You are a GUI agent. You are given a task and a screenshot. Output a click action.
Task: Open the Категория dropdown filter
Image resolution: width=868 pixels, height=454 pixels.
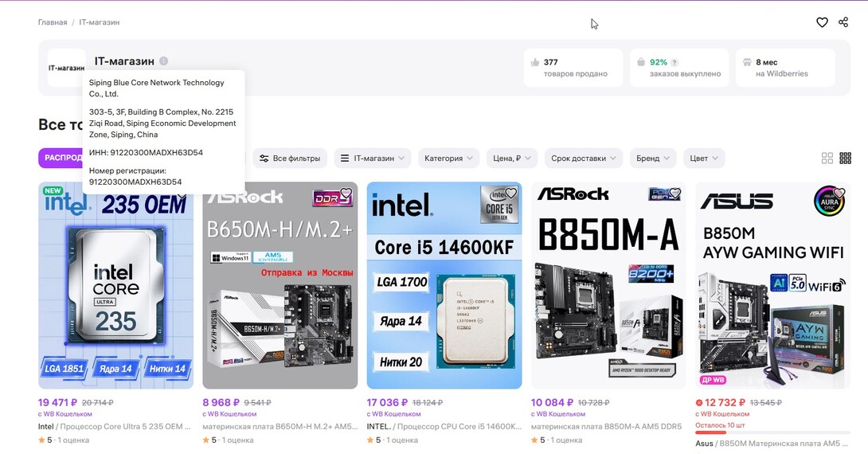click(448, 159)
